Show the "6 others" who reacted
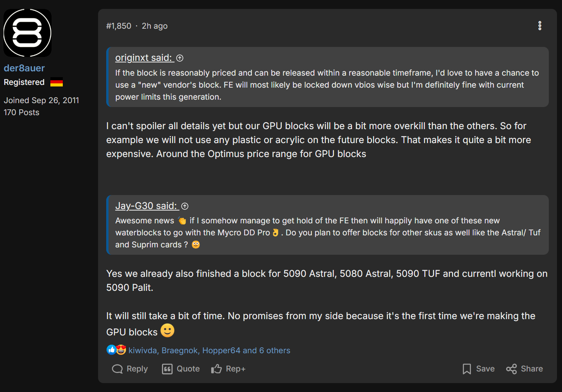 point(274,351)
